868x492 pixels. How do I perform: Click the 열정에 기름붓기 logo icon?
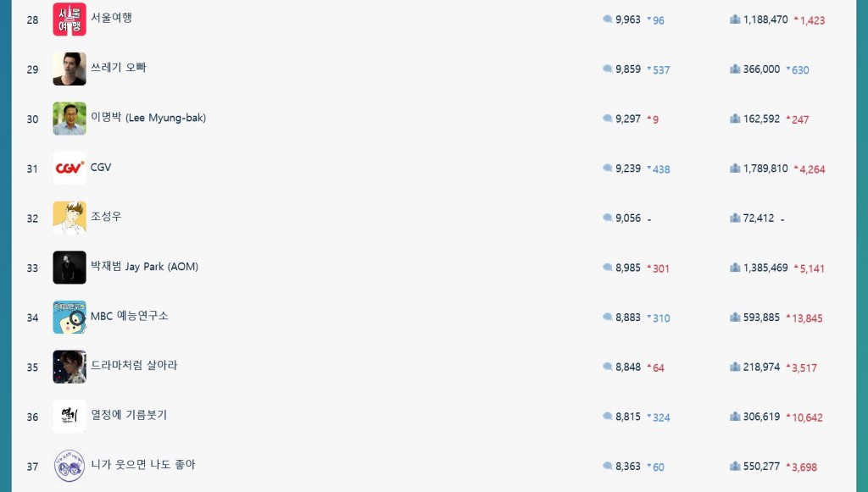(x=70, y=417)
